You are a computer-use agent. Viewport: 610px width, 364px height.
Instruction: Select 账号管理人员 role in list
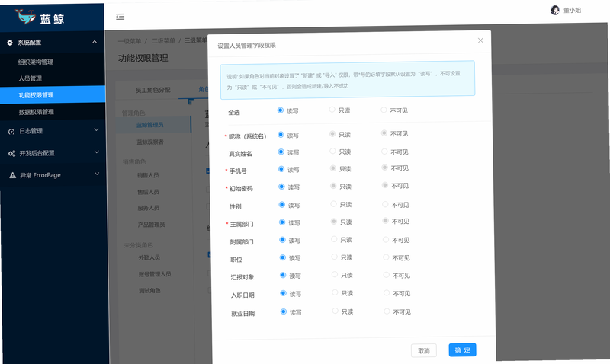(155, 274)
